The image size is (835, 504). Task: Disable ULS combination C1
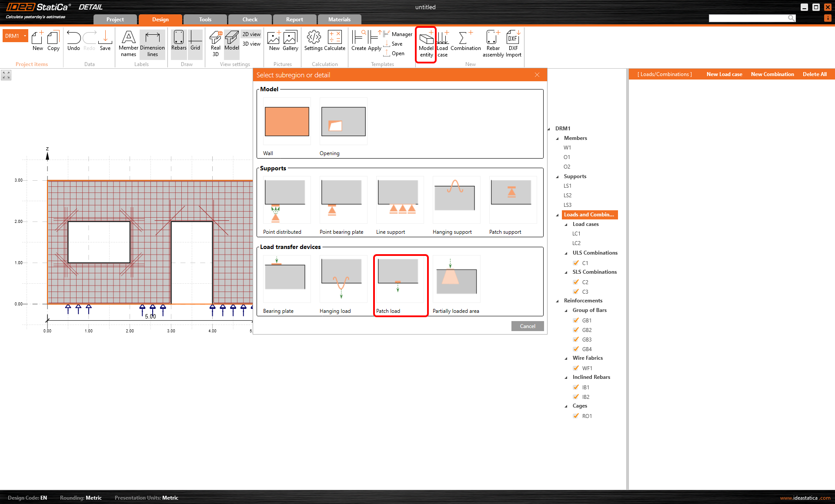click(x=576, y=263)
